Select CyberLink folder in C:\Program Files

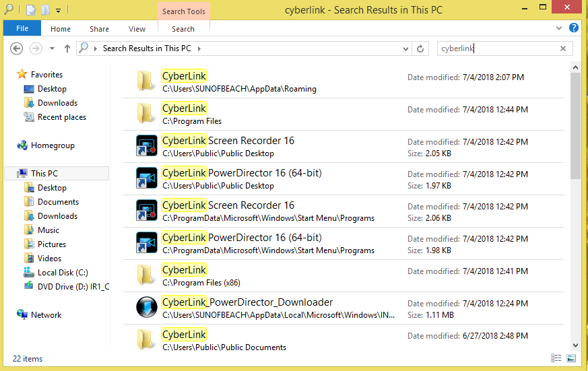pos(343,114)
